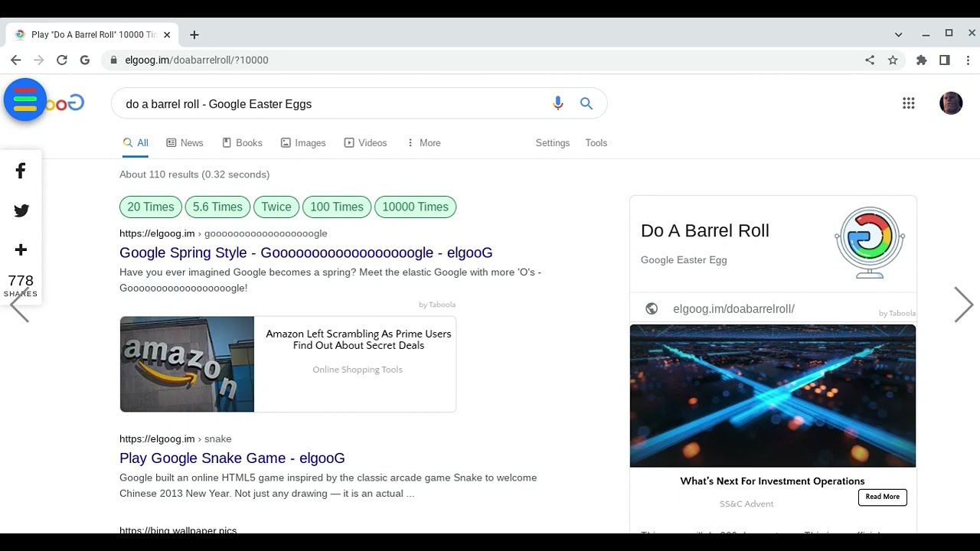Open a new browser tab
The image size is (980, 551).
(x=194, y=34)
